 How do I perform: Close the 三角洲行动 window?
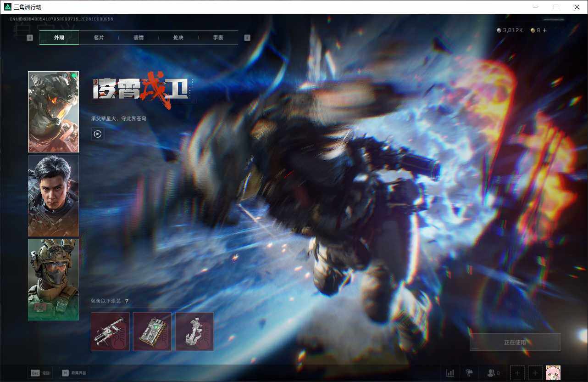click(x=577, y=7)
